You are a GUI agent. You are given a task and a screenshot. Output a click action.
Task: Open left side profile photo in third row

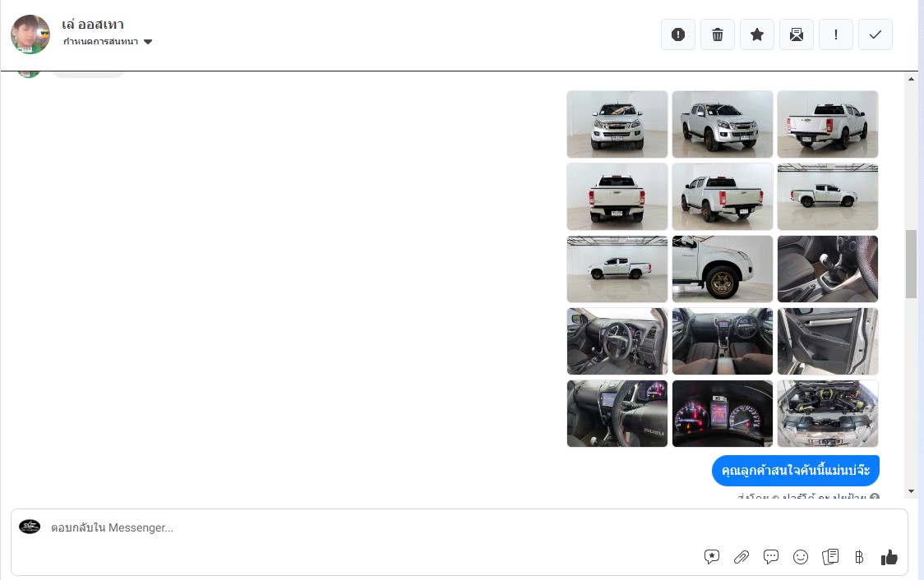(617, 269)
